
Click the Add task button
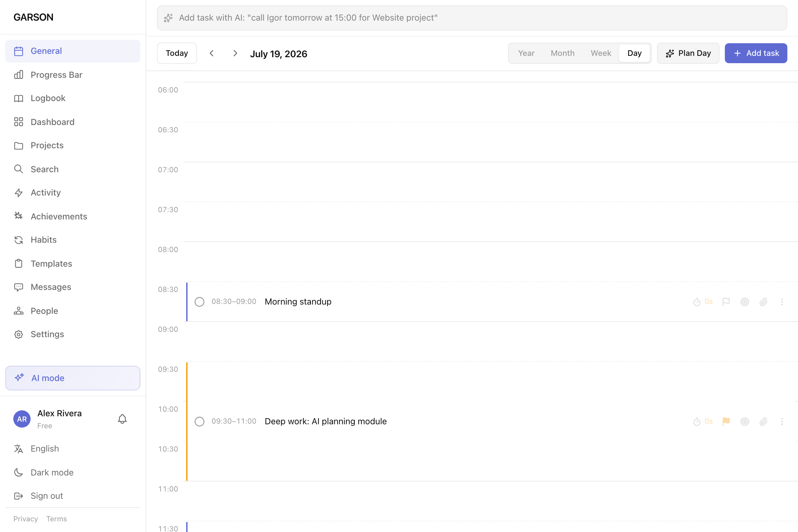tap(756, 53)
